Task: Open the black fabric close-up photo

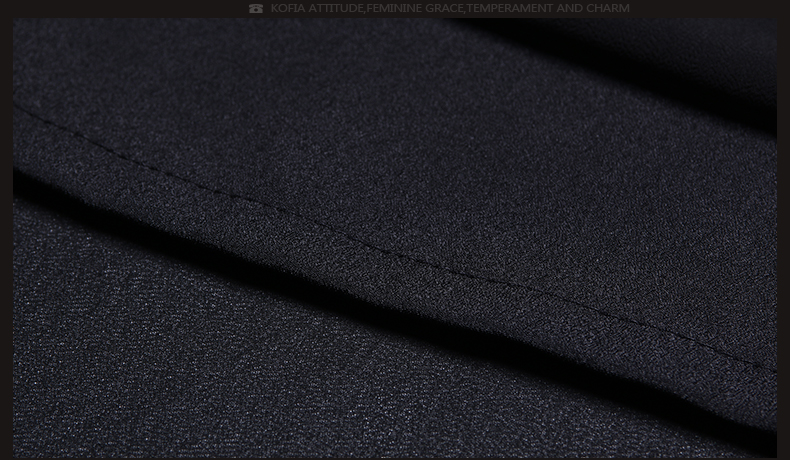Action: (x=394, y=238)
